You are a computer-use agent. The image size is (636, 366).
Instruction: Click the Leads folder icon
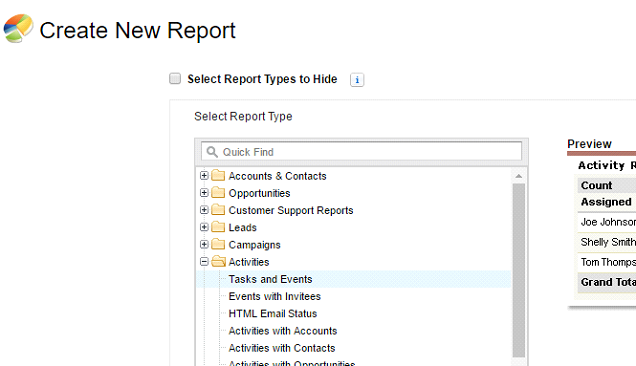pos(218,227)
